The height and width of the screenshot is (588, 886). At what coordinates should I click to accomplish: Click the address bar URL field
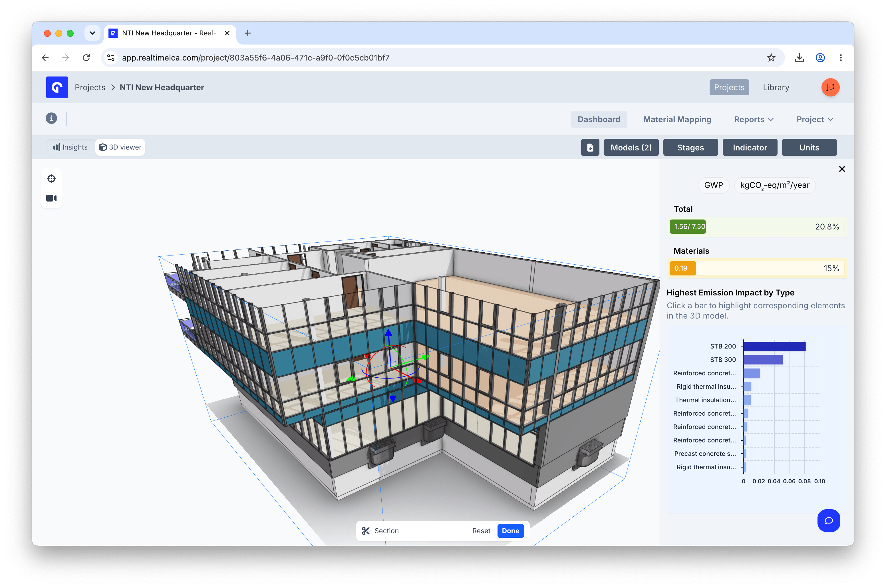442,58
